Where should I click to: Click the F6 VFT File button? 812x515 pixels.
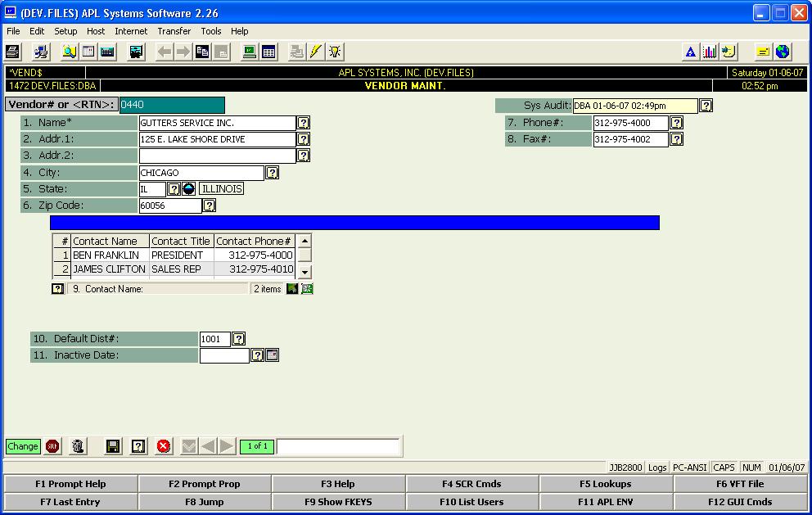pos(740,484)
